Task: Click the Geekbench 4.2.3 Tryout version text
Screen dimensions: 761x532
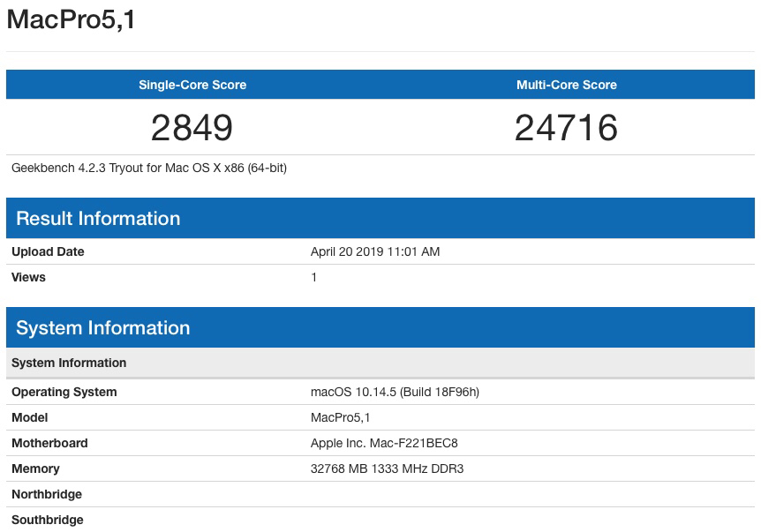Action: click(x=149, y=168)
